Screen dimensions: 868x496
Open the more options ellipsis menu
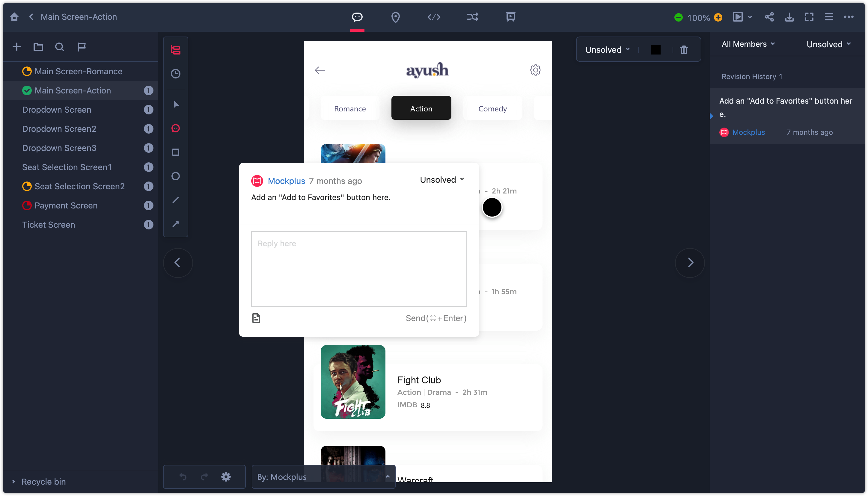849,17
